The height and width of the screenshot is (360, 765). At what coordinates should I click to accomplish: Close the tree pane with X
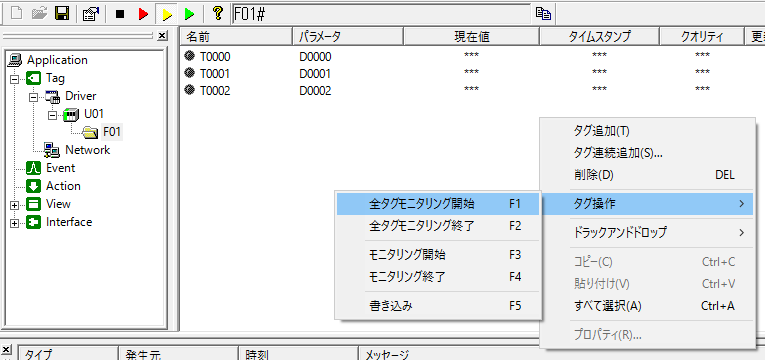point(162,36)
